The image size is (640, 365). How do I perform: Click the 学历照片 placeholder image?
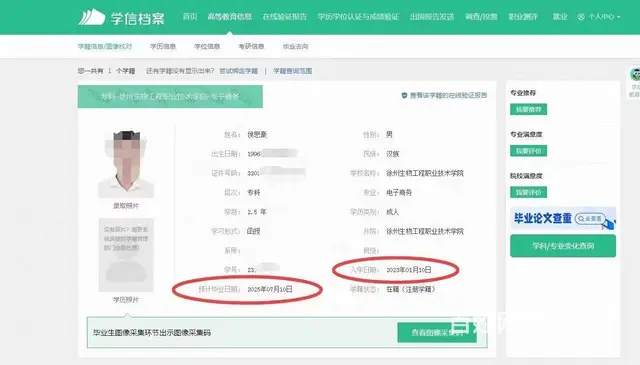coord(126,255)
